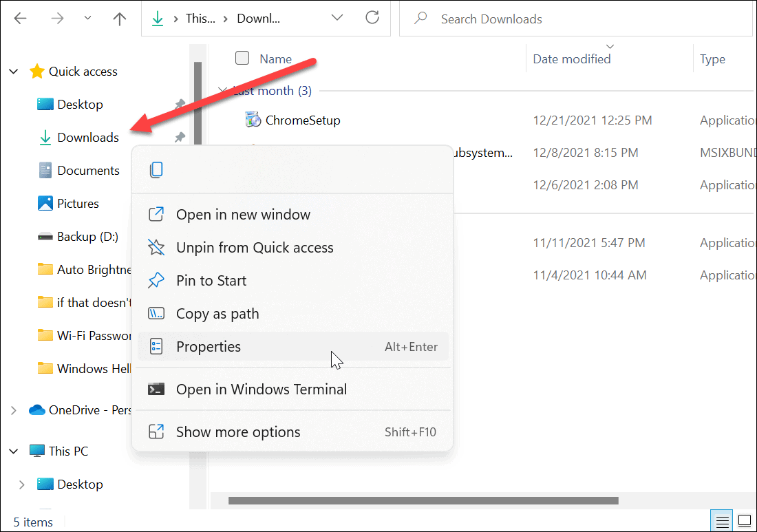Switch to large thumbnails view icon

point(745,520)
